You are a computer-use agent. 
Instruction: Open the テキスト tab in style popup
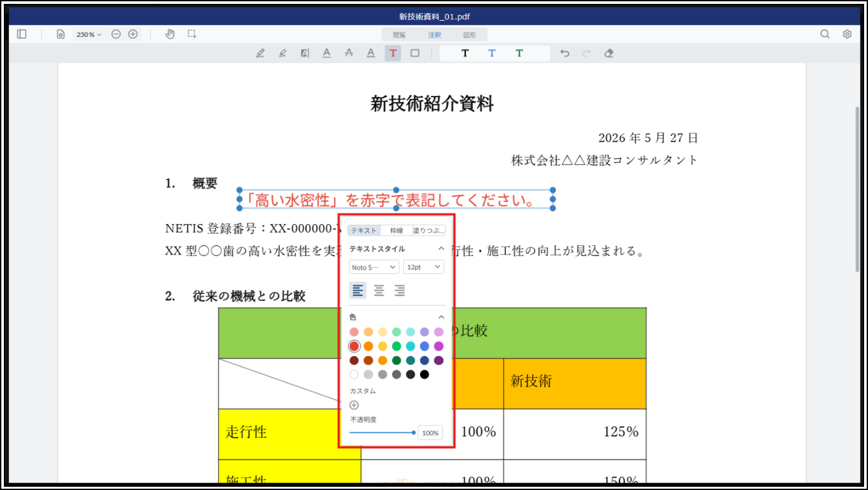[x=364, y=230]
